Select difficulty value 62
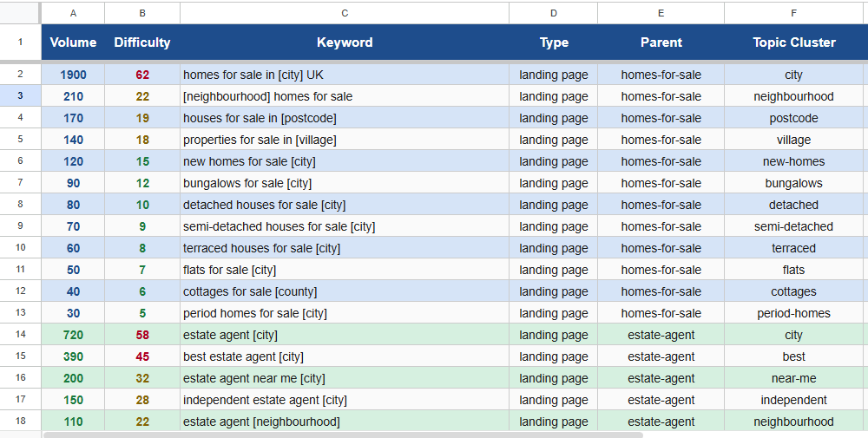 coord(142,75)
